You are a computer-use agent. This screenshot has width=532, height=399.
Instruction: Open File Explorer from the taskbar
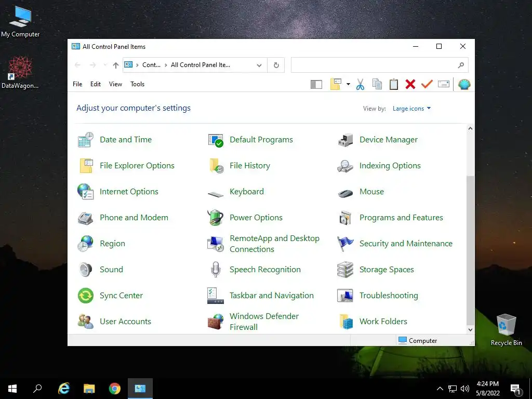coord(89,389)
